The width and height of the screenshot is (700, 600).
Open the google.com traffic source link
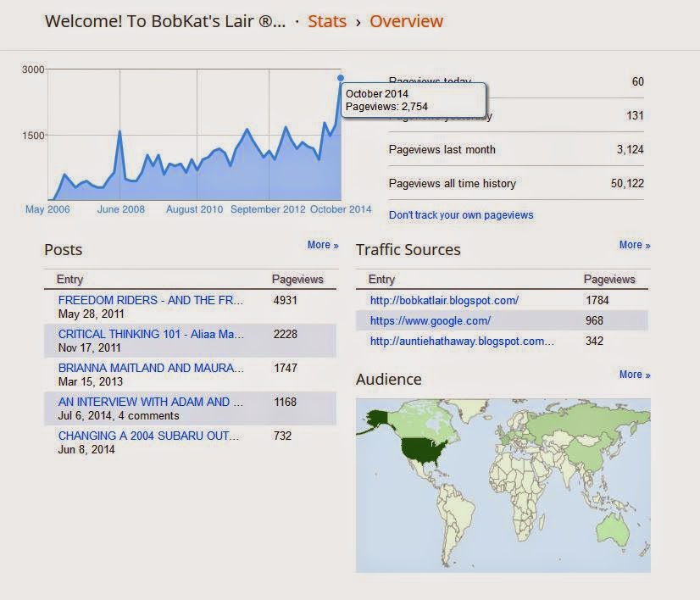431,320
